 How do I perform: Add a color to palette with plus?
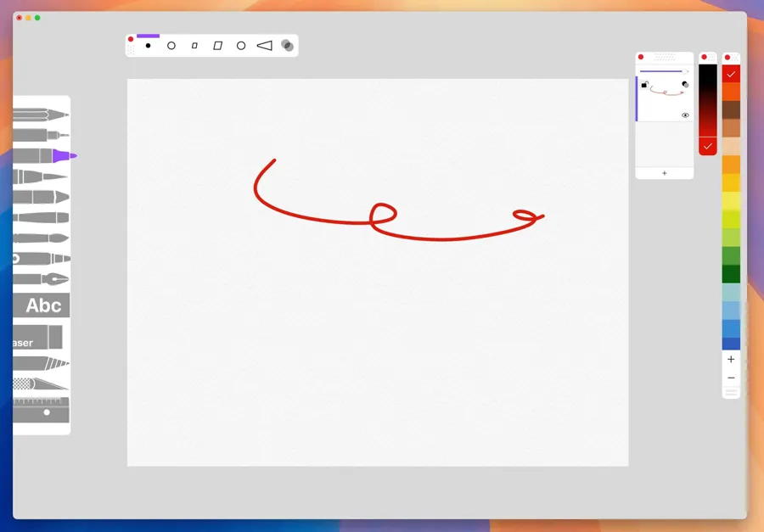731,360
